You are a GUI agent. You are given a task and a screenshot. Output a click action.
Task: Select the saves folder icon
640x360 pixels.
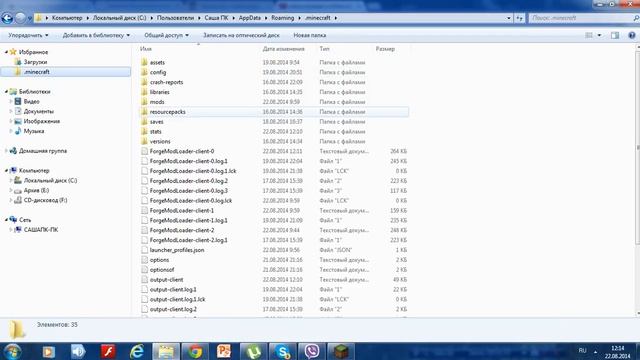tap(144, 122)
